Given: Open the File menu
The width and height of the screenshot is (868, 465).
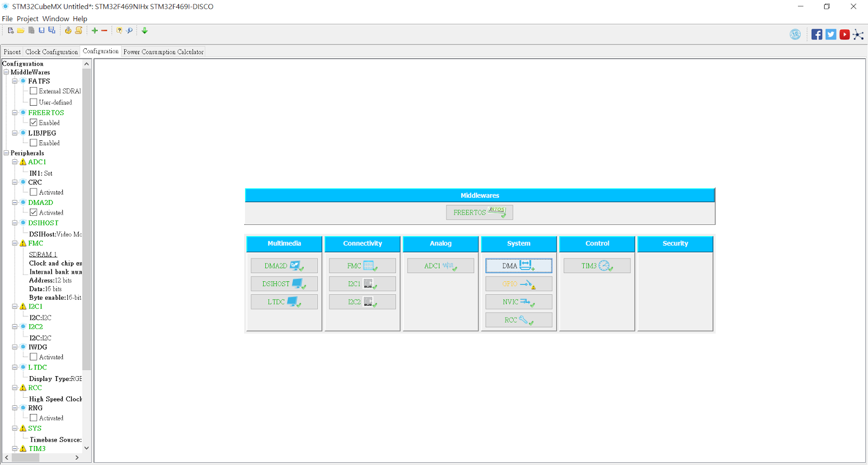Looking at the screenshot, I should (x=7, y=18).
